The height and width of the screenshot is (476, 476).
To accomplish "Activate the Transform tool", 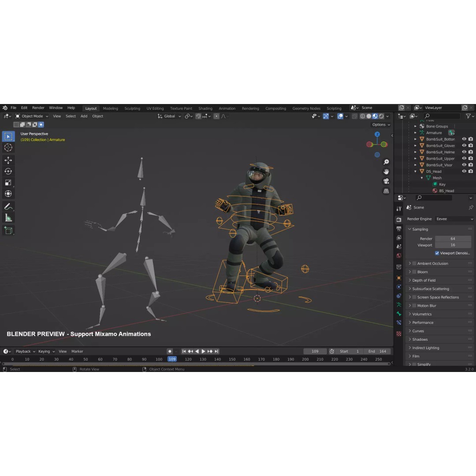I will [x=8, y=193].
